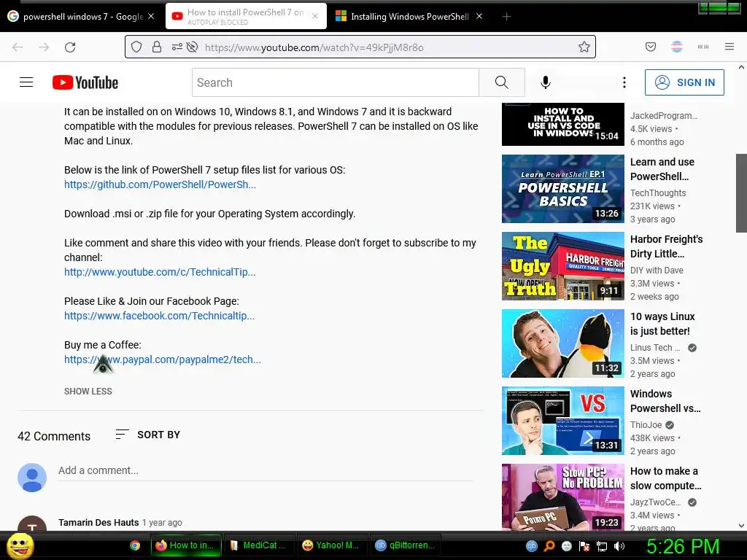The image size is (747, 560).
Task: Bookmark this page with the star icon
Action: click(x=584, y=47)
